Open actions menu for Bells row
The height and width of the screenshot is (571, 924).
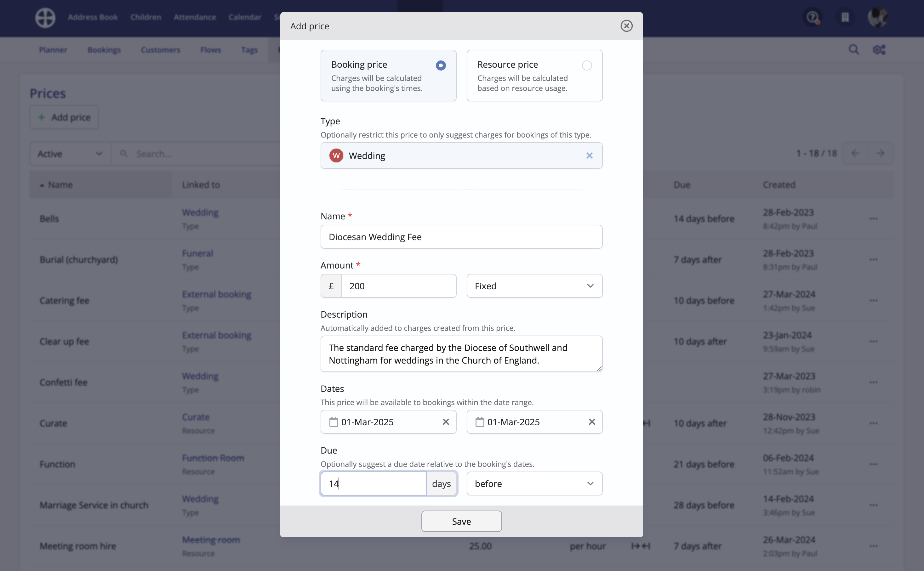click(x=873, y=219)
